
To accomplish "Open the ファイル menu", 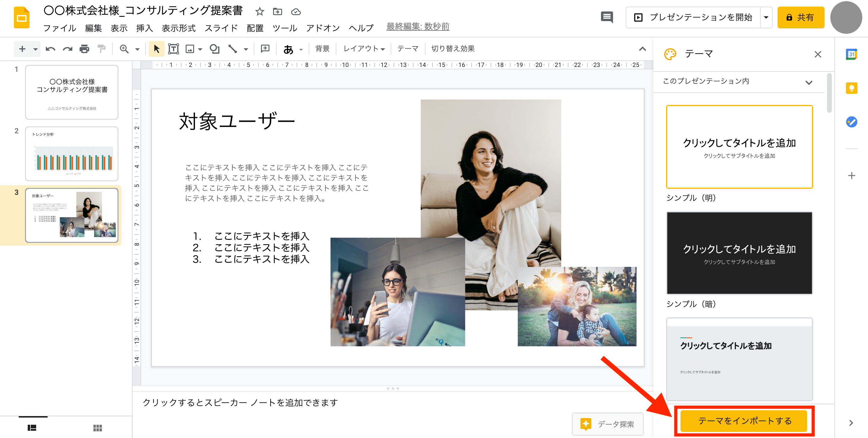I will [x=60, y=28].
